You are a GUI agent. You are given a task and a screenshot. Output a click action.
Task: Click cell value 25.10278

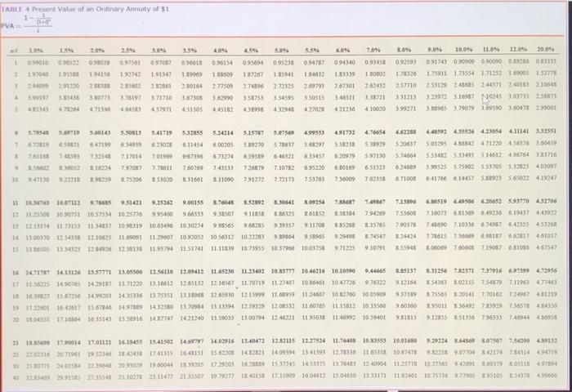pyautogui.click(x=130, y=376)
